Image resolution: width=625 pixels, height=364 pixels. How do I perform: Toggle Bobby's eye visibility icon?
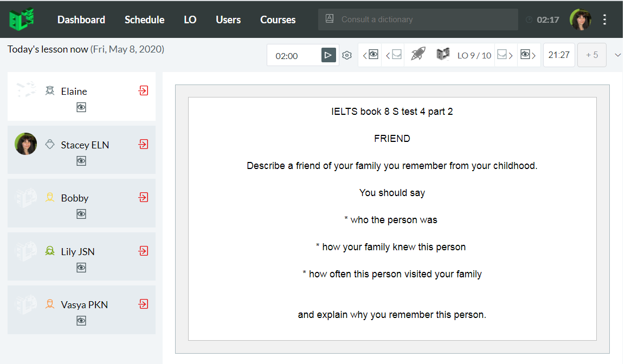[x=81, y=214]
